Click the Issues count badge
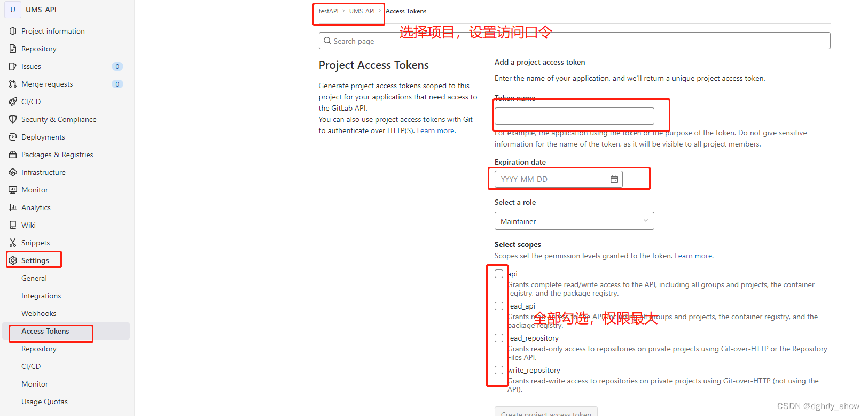The width and height of the screenshot is (868, 416). tap(118, 66)
